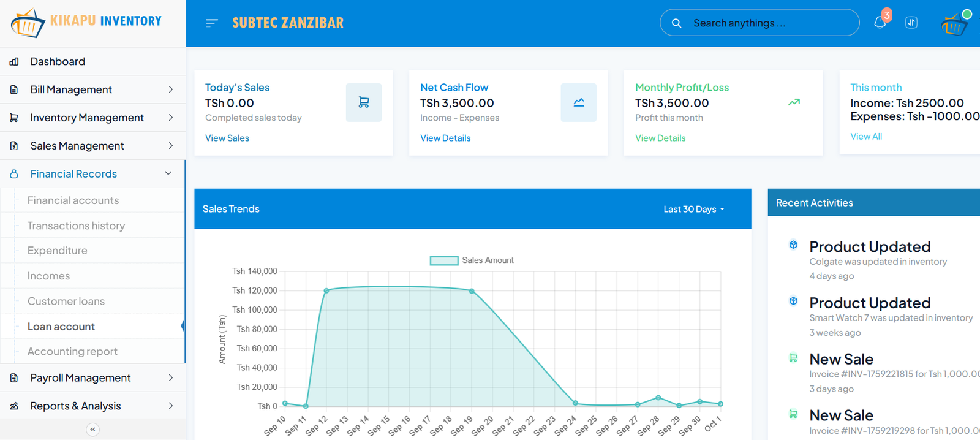980x440 pixels.
Task: Open the Loan account menu item
Action: [x=61, y=327]
